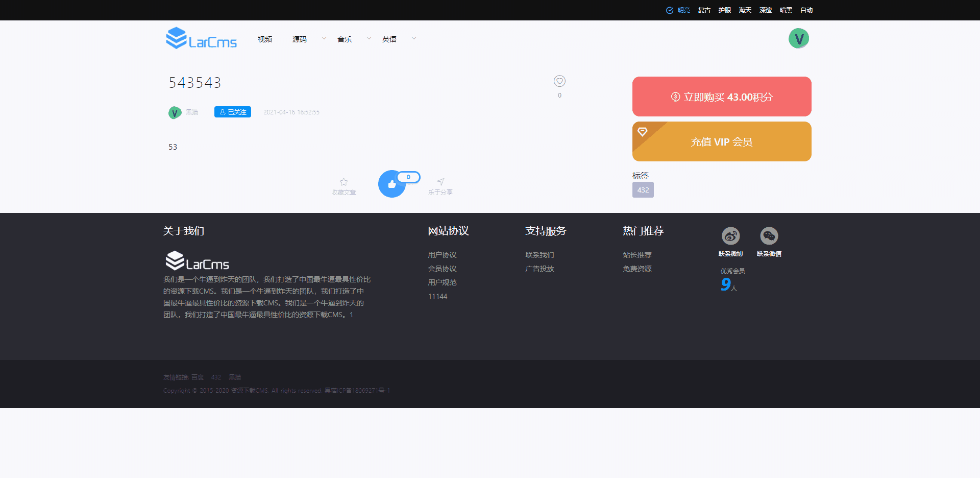Click the star 收藏文章 icon
This screenshot has height=478, width=980.
[x=344, y=182]
